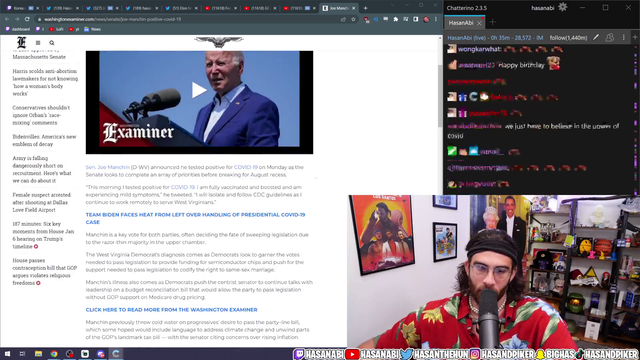Screen dimensions: 640x360
Task: Open Conservatives shouldn't ignore Orban story
Action: pyautogui.click(x=41, y=115)
